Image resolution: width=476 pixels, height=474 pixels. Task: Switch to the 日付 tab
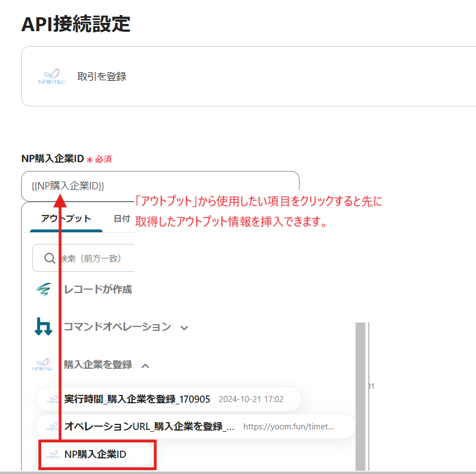(x=122, y=218)
